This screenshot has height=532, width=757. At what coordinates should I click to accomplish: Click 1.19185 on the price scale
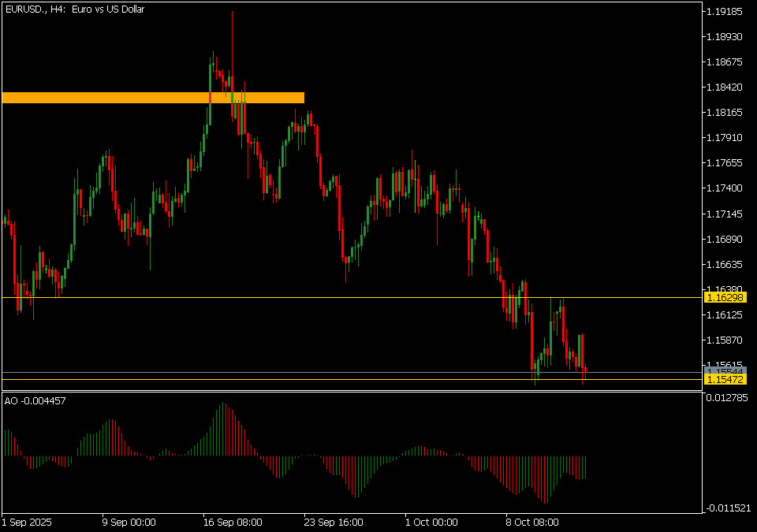click(x=725, y=12)
